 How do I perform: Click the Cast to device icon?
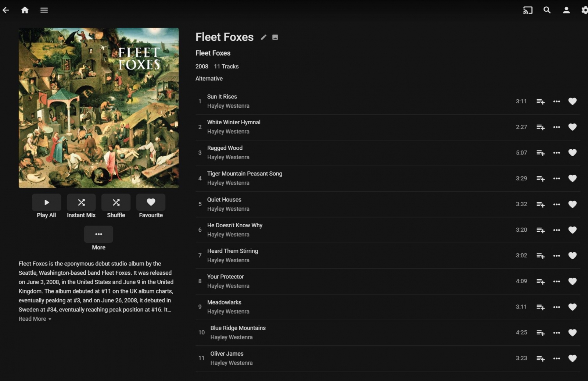click(528, 10)
